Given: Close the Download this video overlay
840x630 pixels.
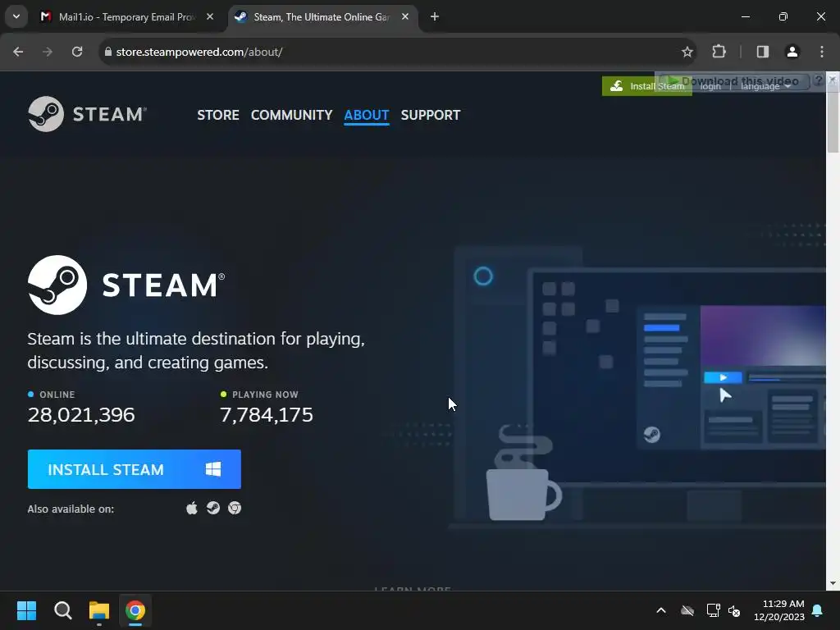Looking at the screenshot, I should pyautogui.click(x=832, y=80).
